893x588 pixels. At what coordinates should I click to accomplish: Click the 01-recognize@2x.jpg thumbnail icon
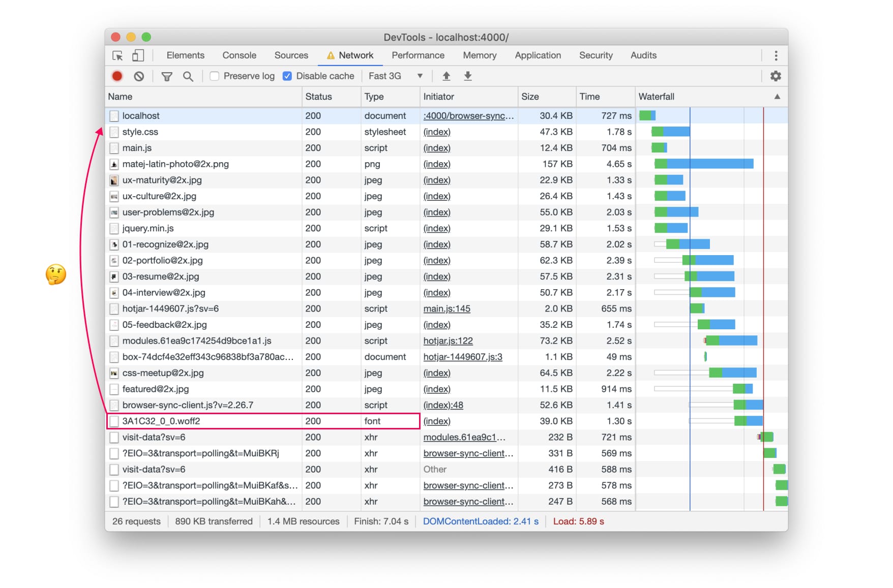114,244
